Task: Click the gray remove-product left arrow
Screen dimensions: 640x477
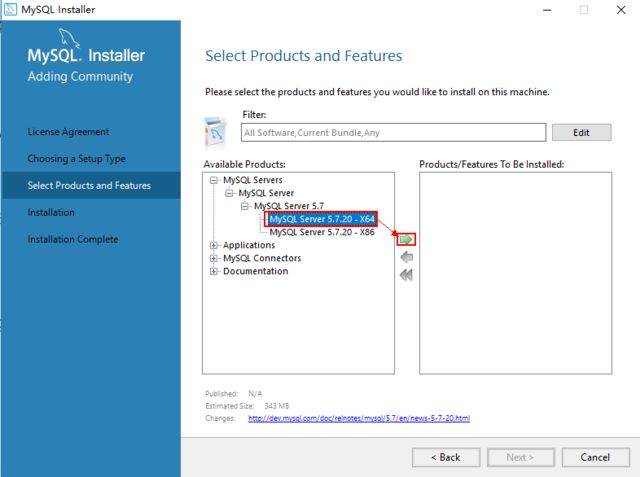Action: point(407,257)
